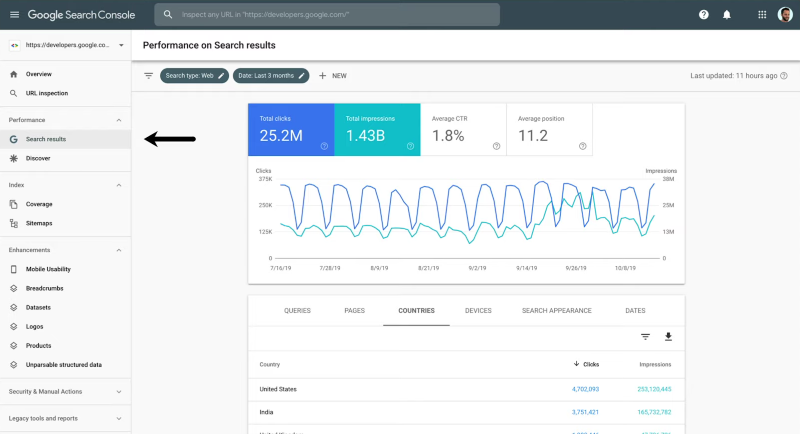This screenshot has height=434, width=800.
Task: Toggle the Total impressions metric card
Action: point(376,129)
